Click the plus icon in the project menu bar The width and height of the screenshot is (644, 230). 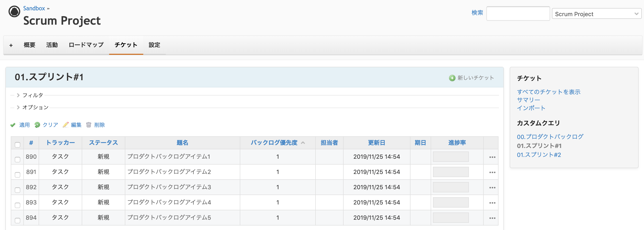click(11, 45)
